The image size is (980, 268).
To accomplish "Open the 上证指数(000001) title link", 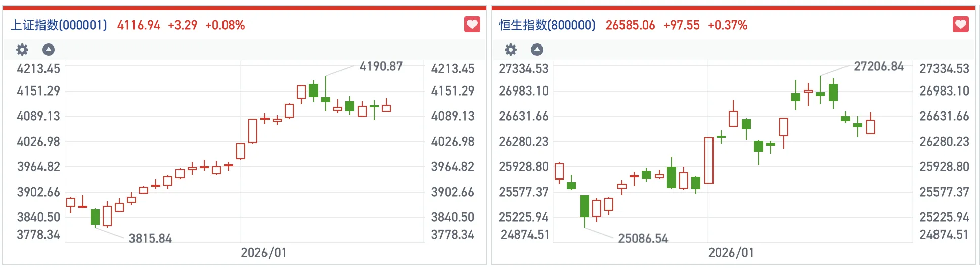I will click(59, 25).
